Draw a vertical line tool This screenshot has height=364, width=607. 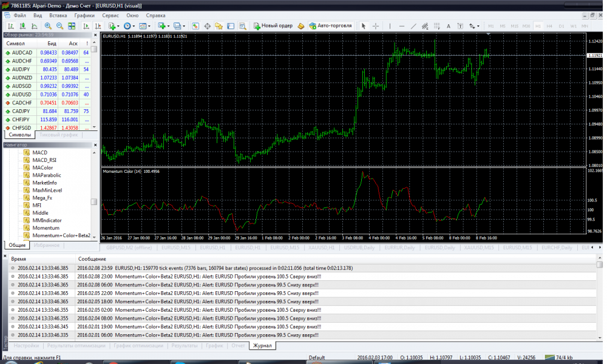pyautogui.click(x=390, y=26)
